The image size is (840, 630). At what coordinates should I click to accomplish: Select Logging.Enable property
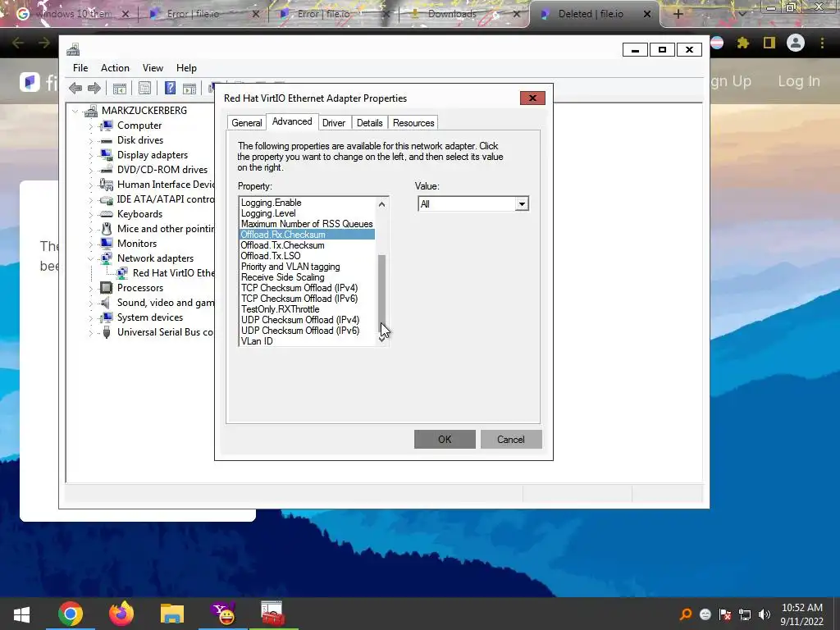click(271, 203)
